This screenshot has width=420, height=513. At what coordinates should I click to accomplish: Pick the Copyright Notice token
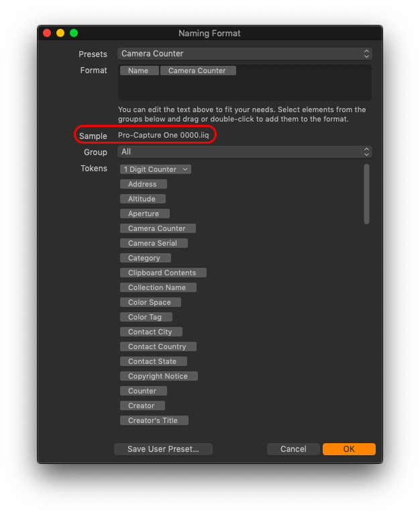158,376
